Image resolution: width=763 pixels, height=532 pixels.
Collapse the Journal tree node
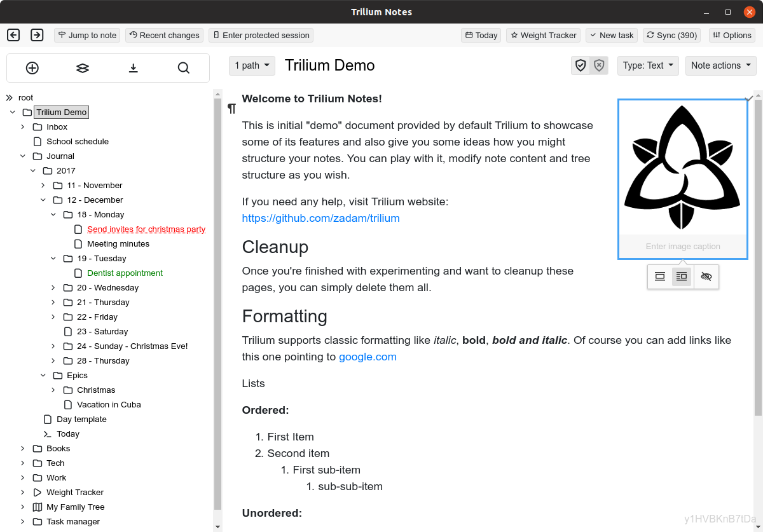coord(23,156)
